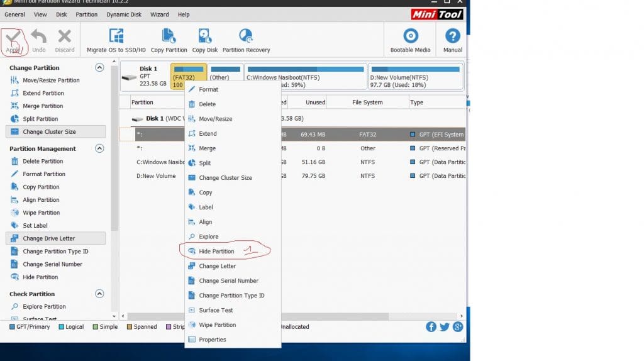Open the Dynamic Disk menu
644x361 pixels.
[x=123, y=14]
